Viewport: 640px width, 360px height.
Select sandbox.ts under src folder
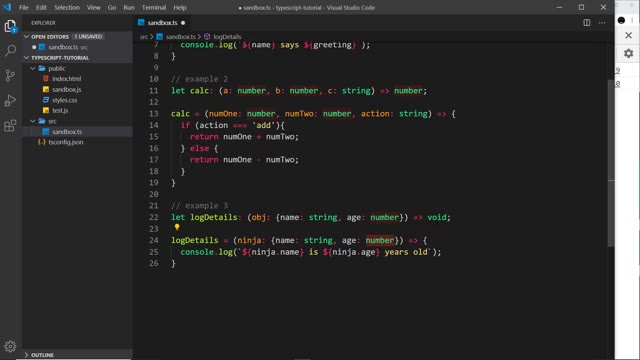coord(67,132)
